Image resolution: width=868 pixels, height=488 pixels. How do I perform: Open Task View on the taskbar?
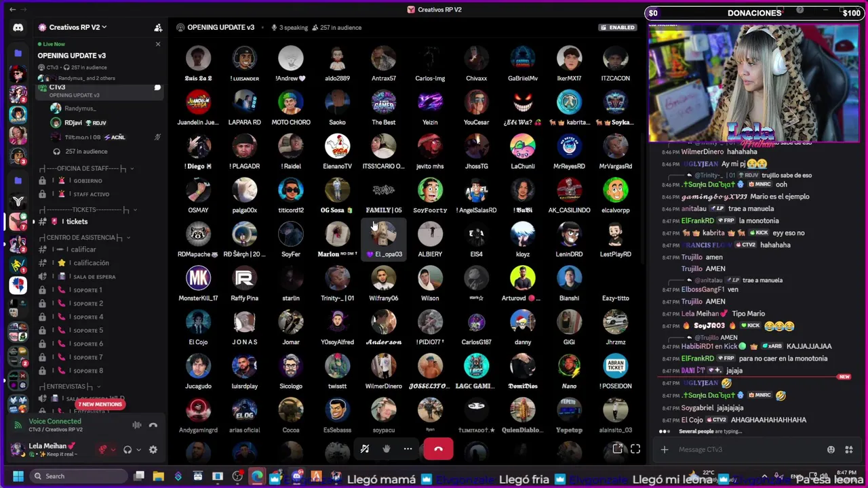pos(139,476)
